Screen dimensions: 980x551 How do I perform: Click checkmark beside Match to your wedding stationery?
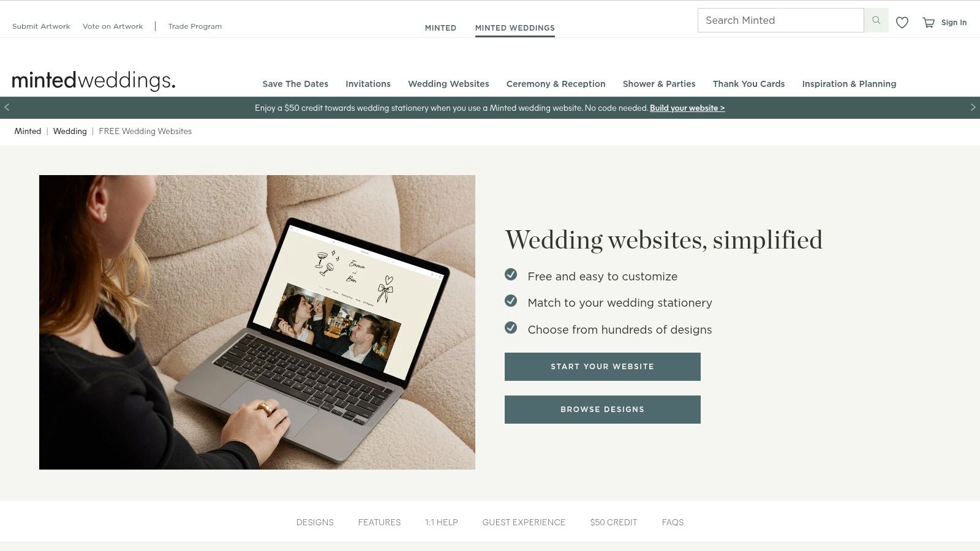(511, 301)
